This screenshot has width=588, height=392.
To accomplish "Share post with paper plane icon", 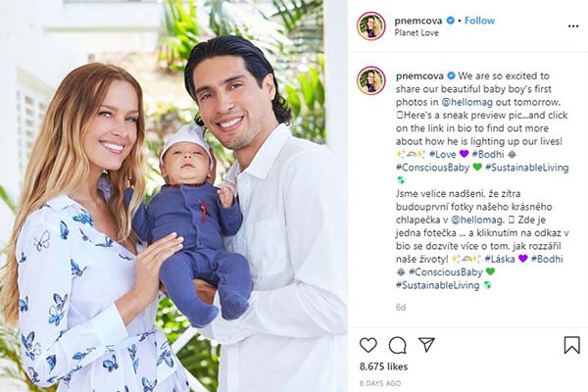I will point(426,345).
